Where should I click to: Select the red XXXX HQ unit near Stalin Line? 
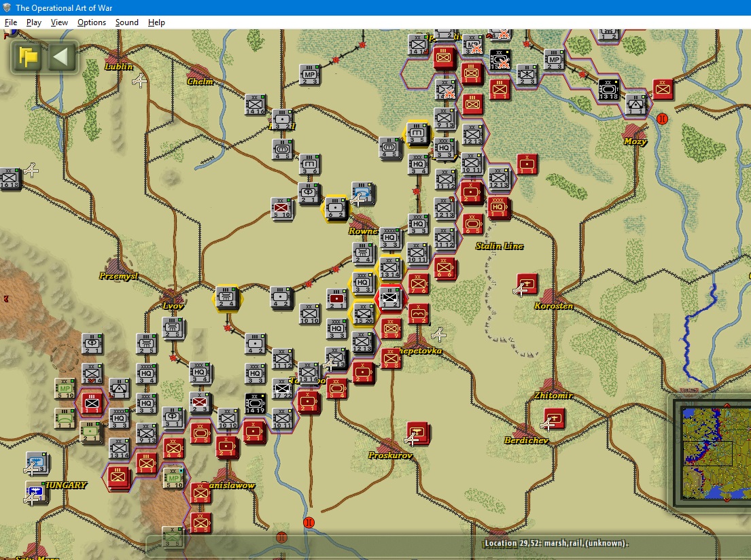click(x=498, y=207)
